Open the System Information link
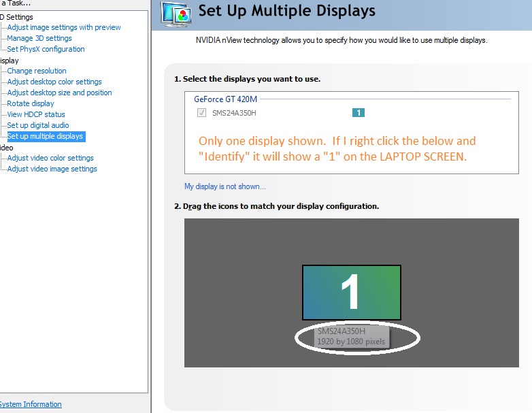 point(31,404)
